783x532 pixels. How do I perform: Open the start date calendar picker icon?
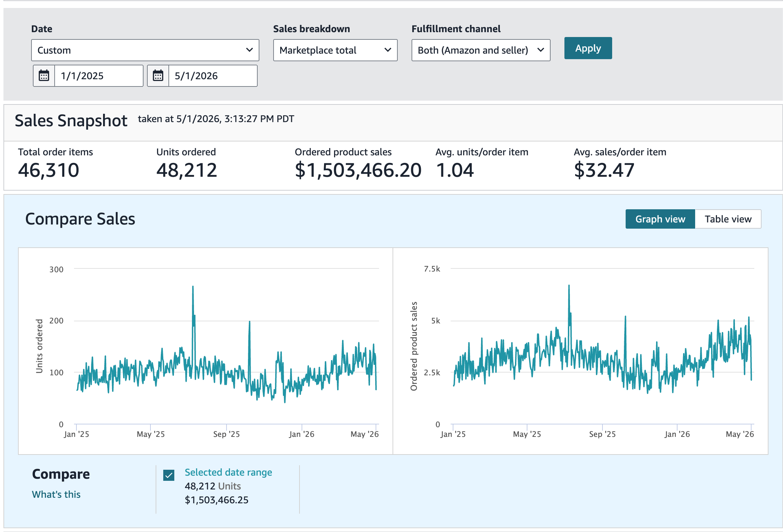tap(44, 76)
